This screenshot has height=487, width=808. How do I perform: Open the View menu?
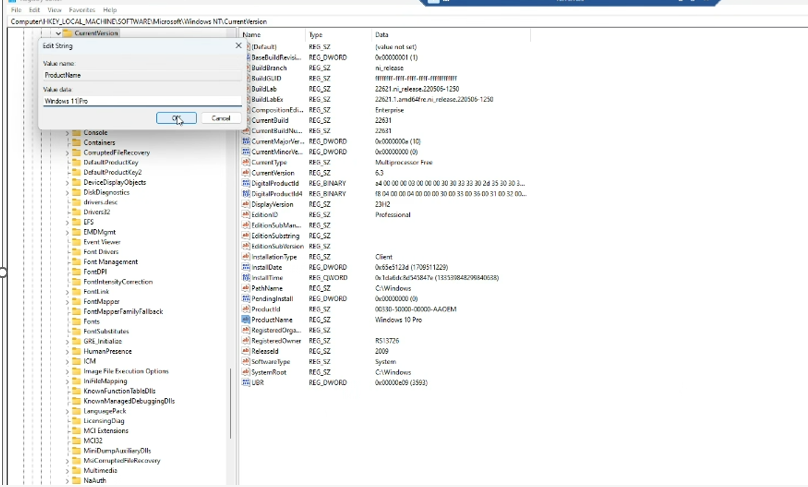pyautogui.click(x=54, y=10)
